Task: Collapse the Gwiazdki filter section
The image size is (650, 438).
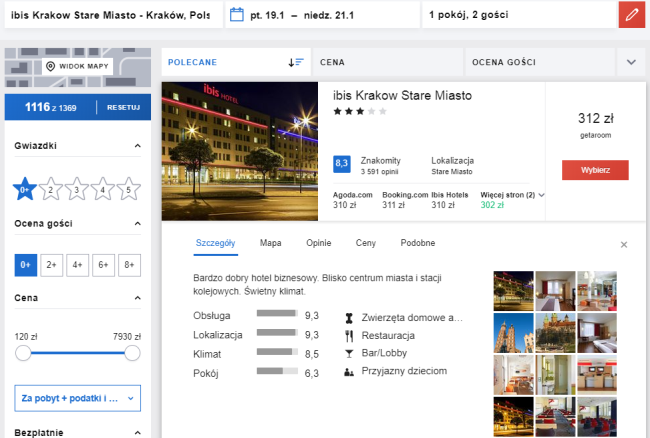Action: point(138,146)
